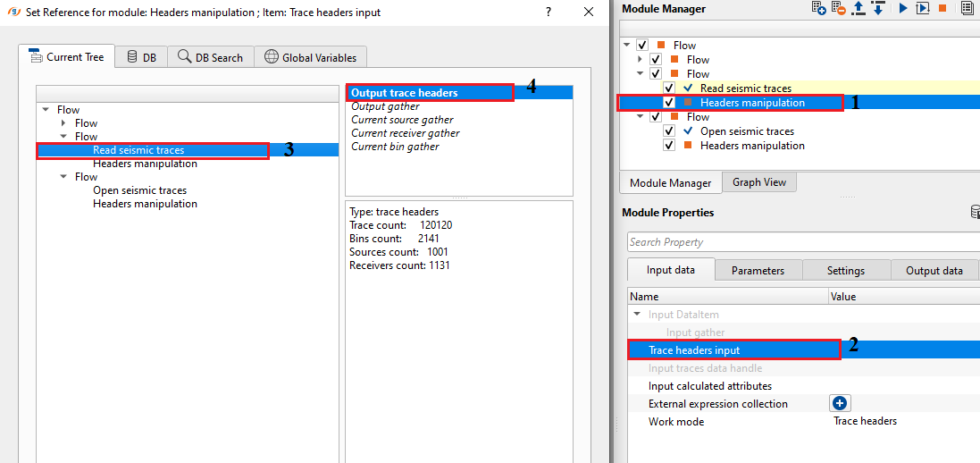980x463 pixels.
Task: Toggle checkbox of Flow containing Read seismic traces
Action: (x=656, y=74)
